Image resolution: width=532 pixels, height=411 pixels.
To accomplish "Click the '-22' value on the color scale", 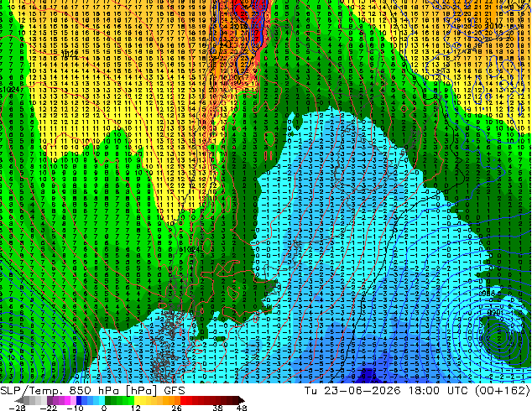I will click(49, 408).
